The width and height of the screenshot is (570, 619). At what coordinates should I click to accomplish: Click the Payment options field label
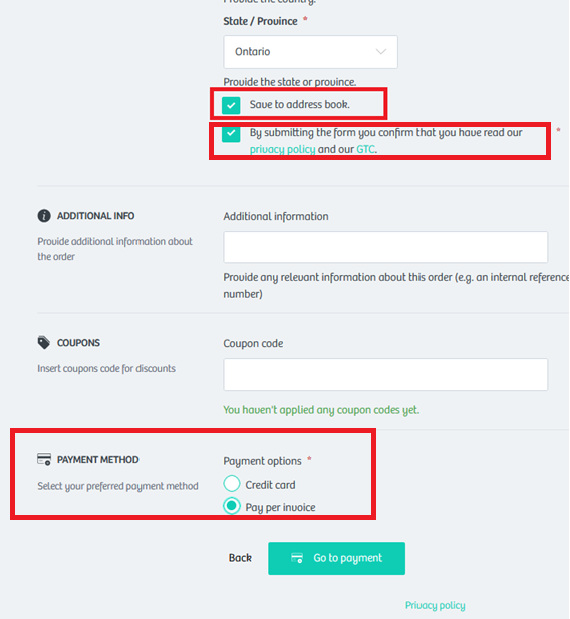pos(262,461)
